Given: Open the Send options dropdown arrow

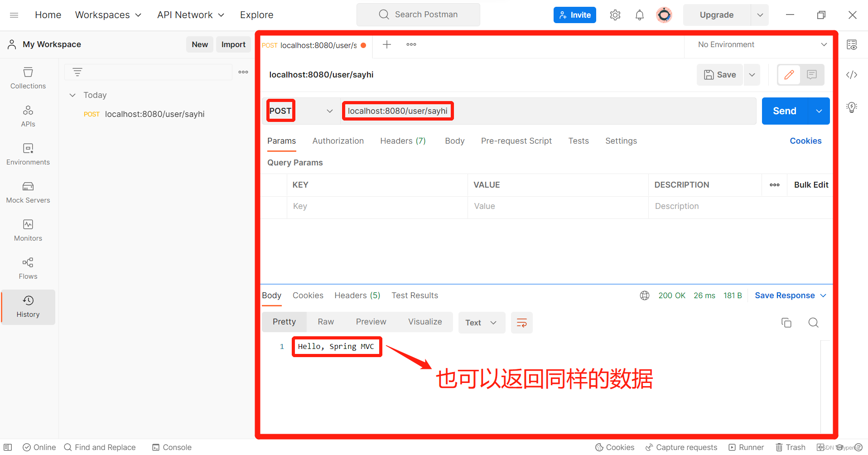Looking at the screenshot, I should [819, 111].
